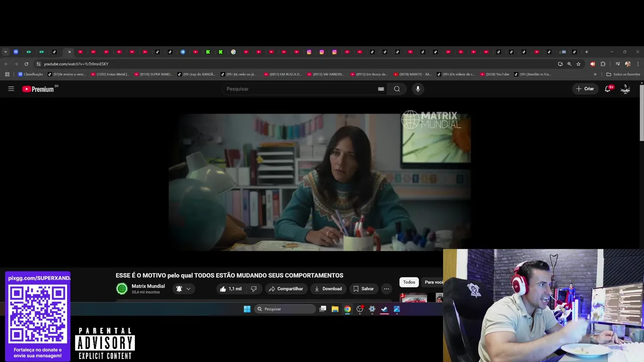The height and width of the screenshot is (362, 644).
Task: Open the MANTIS - XA... bookmark
Action: (x=413, y=74)
